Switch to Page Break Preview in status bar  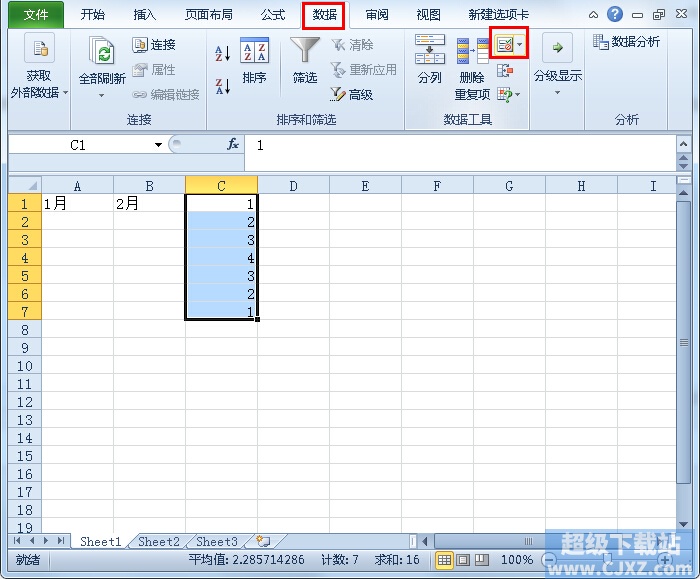point(480,560)
